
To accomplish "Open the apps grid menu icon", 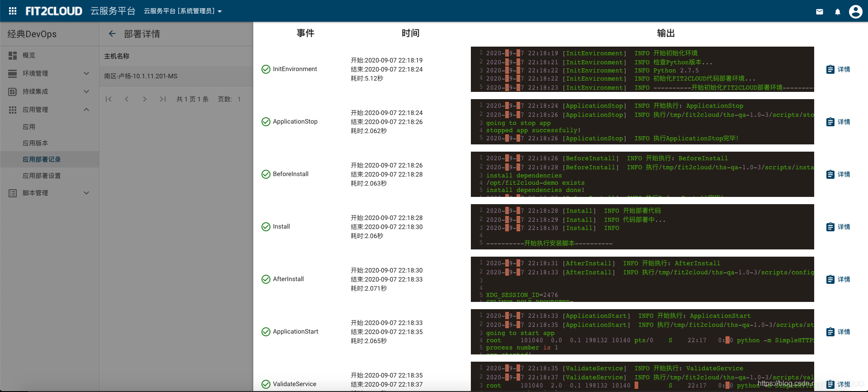I will (x=13, y=11).
